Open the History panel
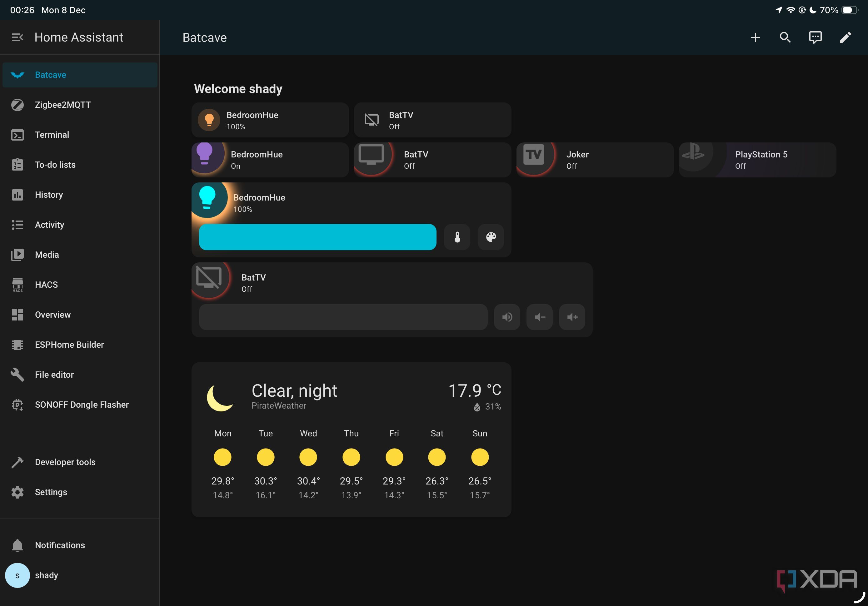This screenshot has width=868, height=606. (x=80, y=195)
